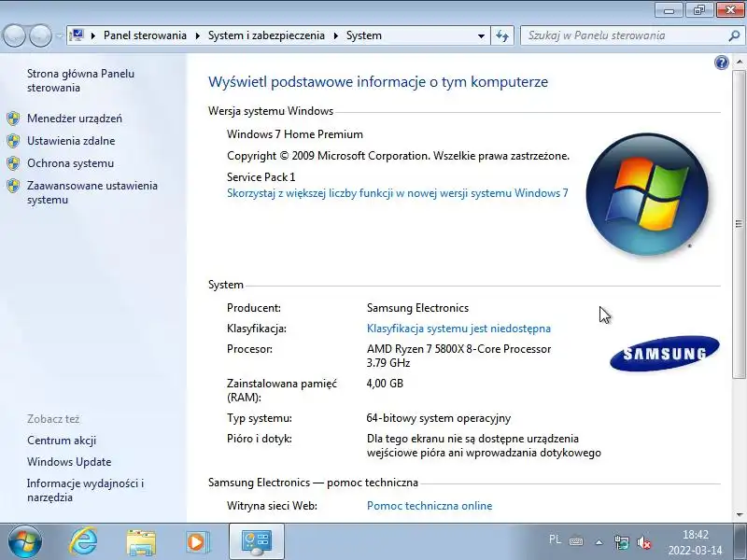Open recent pages dropdown arrow

[59, 36]
